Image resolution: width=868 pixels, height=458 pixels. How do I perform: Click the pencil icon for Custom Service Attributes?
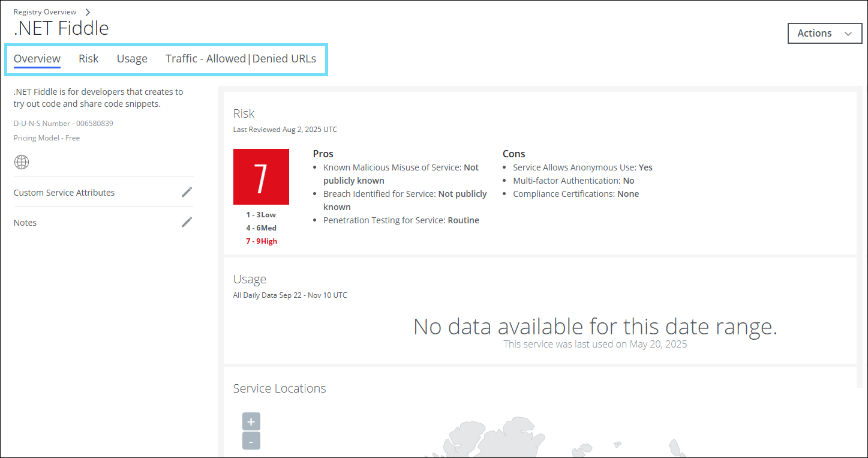click(187, 192)
